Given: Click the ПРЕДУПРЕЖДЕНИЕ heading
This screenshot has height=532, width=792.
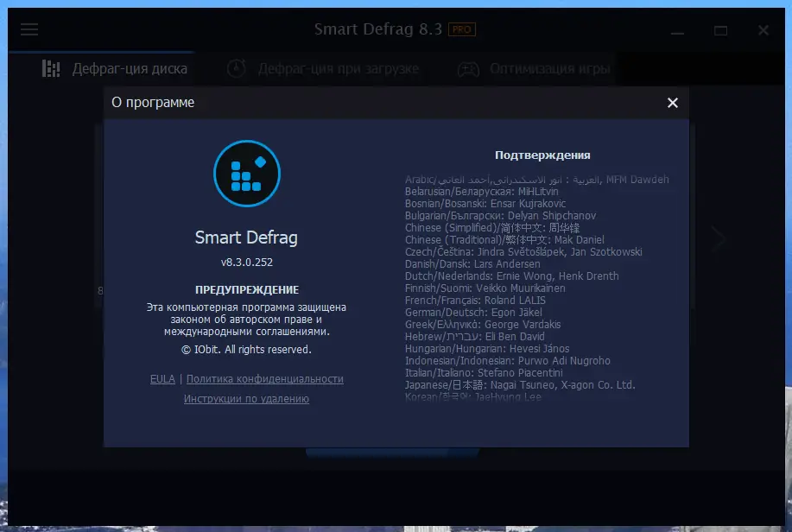Looking at the screenshot, I should 246,290.
